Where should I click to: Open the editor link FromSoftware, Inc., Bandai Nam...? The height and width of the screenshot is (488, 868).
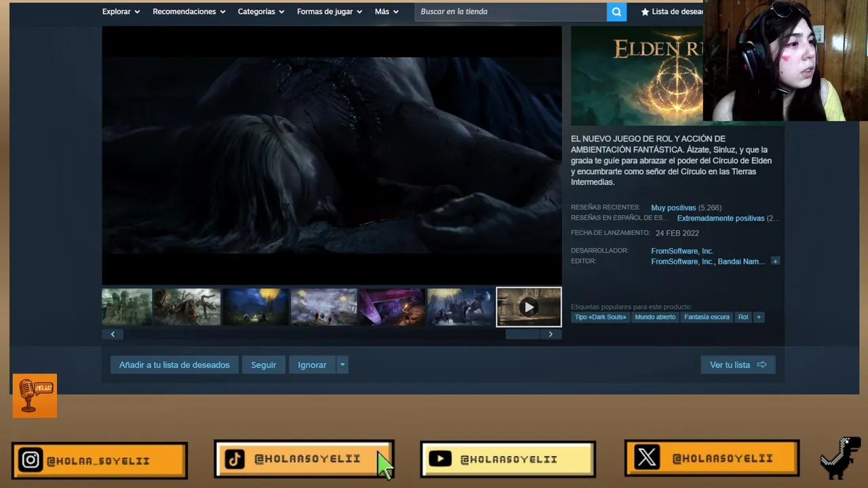(x=708, y=262)
